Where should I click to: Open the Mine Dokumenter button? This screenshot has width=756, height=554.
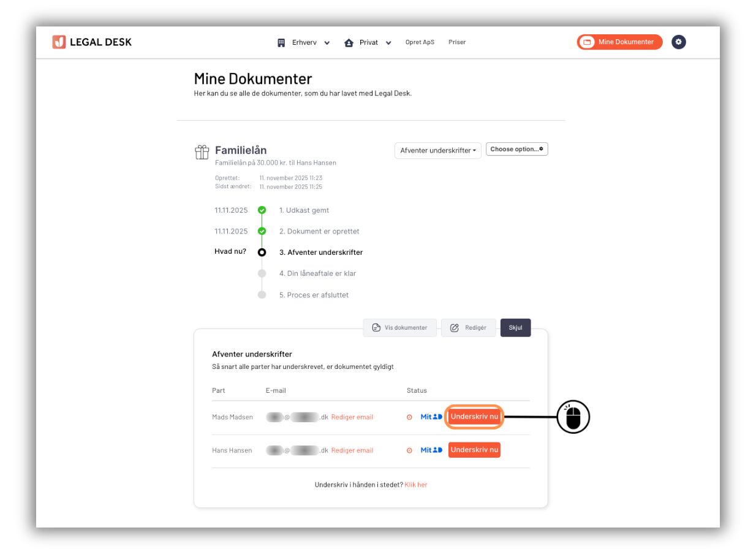[x=619, y=42]
